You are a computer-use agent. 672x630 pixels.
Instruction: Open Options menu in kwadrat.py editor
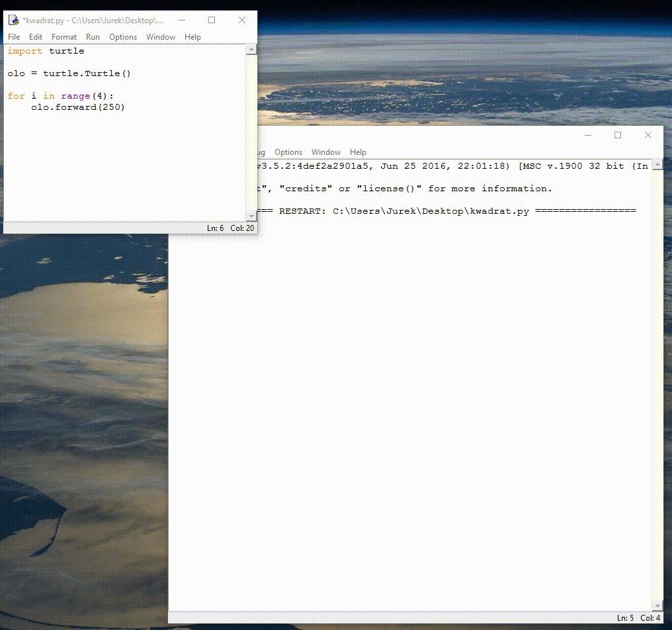click(123, 37)
